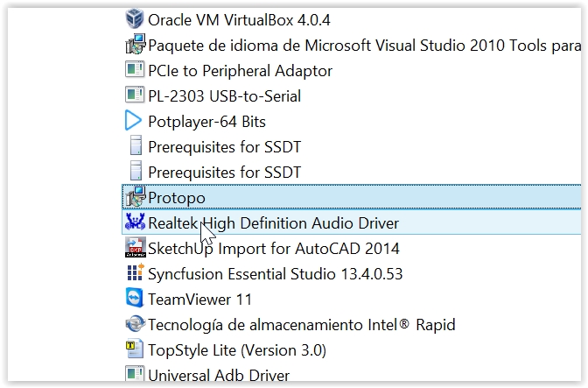Select the highlighted Protopo program name
588x388 pixels.
pyautogui.click(x=176, y=198)
